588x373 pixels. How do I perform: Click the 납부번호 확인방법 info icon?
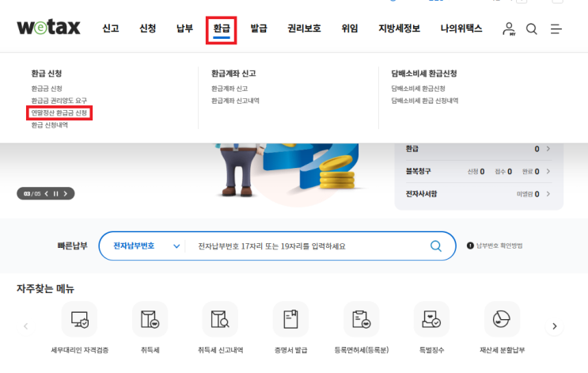470,245
